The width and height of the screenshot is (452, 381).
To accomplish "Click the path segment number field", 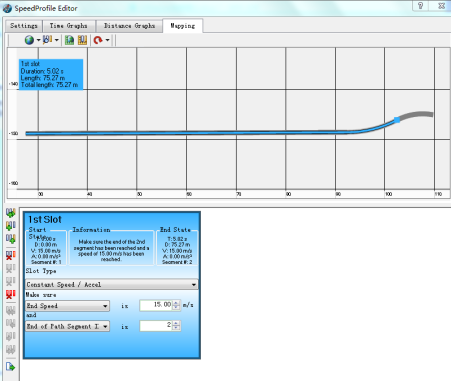I will tap(156, 326).
